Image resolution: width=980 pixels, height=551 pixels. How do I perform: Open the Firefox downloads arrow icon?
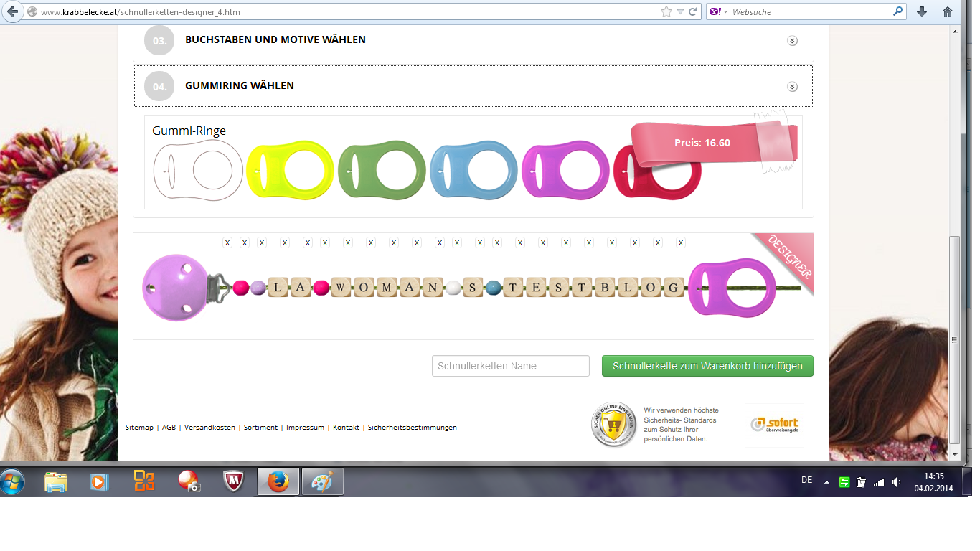(923, 11)
